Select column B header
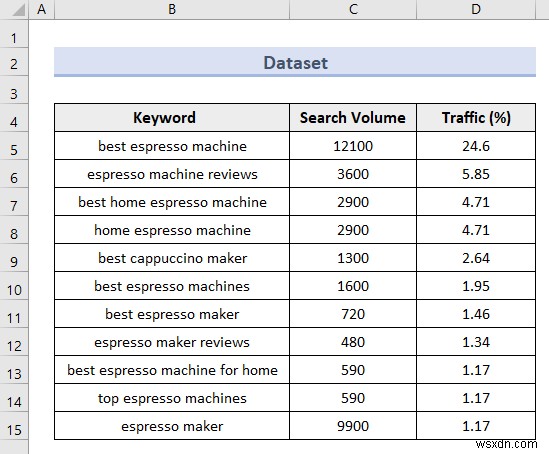The height and width of the screenshot is (454, 549). [172, 9]
